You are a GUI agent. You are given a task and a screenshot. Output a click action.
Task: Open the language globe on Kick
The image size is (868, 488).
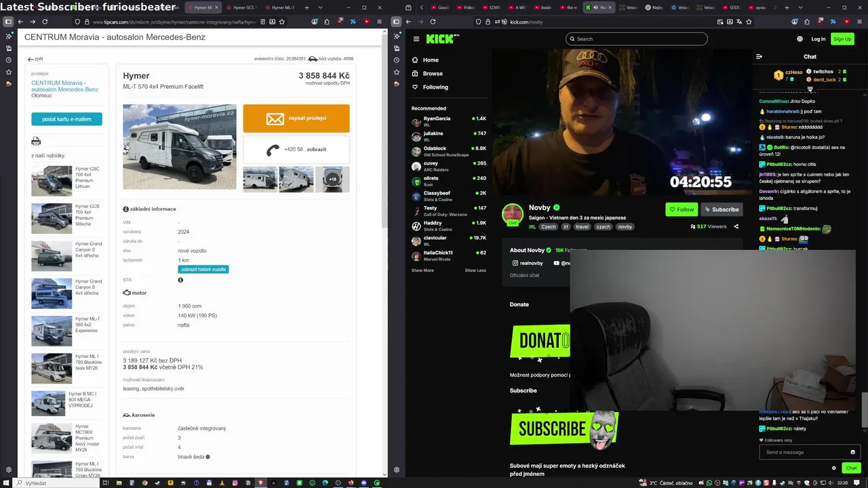coord(800,39)
